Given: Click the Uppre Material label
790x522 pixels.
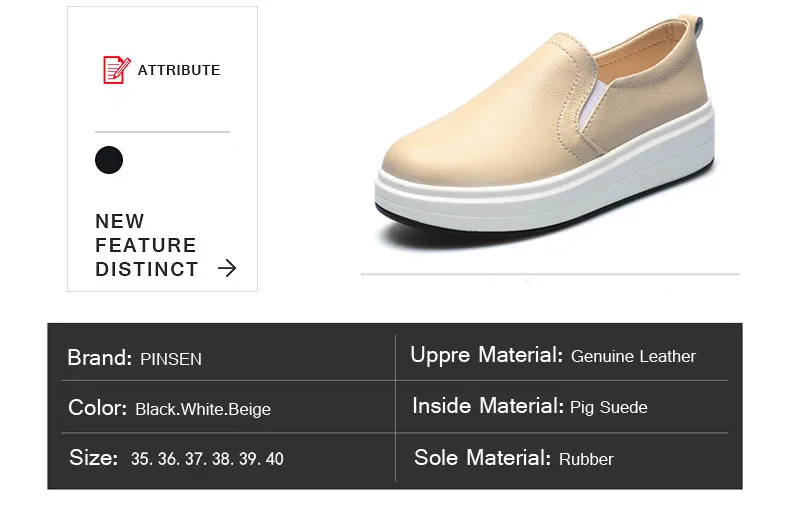Looking at the screenshot, I should [486, 355].
